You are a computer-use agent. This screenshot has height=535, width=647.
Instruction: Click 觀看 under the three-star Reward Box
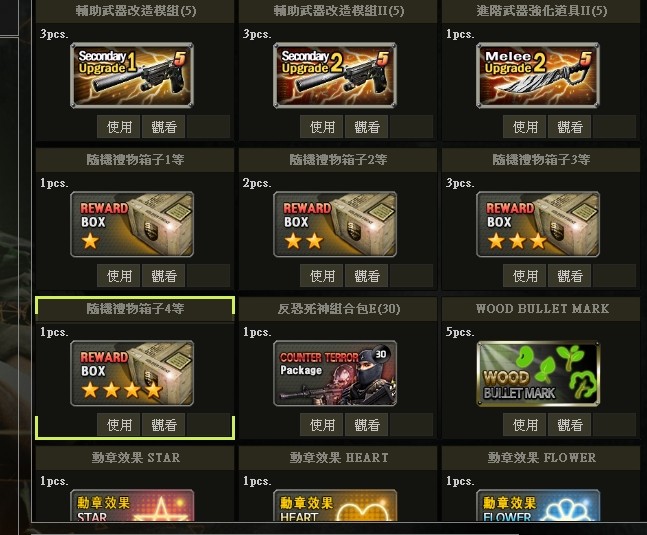(569, 276)
